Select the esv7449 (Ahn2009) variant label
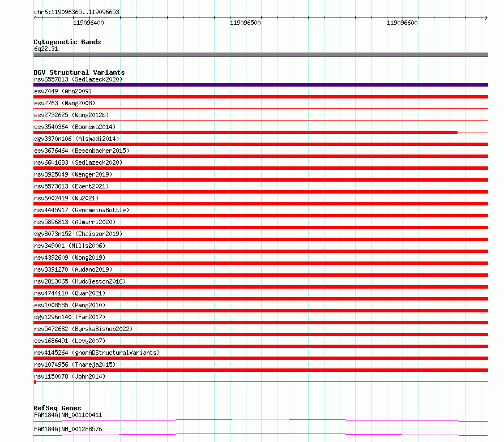This screenshot has width=504, height=442. pyautogui.click(x=63, y=91)
